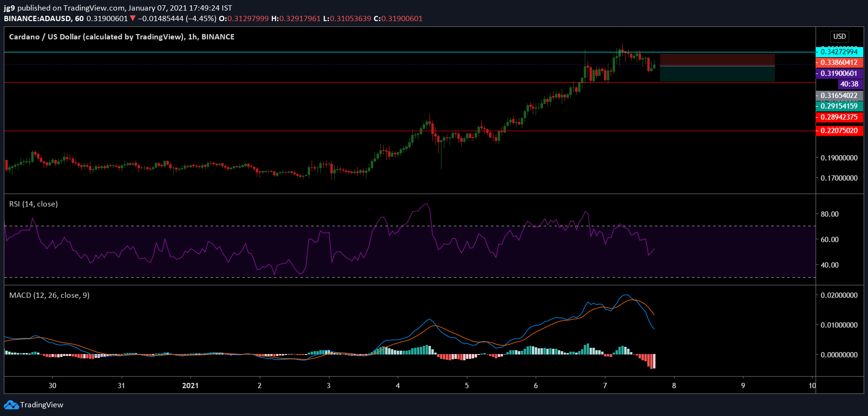Click the green profit zone of short position
This screenshot has width=868, height=416.
tap(717, 73)
